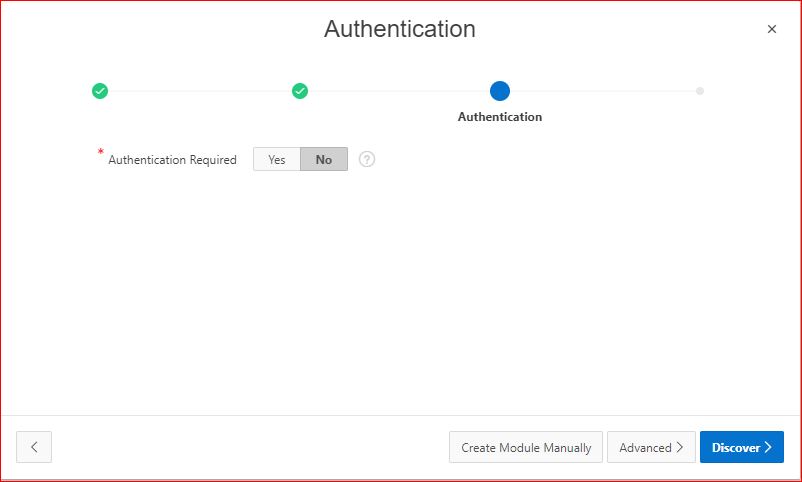Click the Authentication dialog title heading
This screenshot has height=482, width=802.
[400, 29]
